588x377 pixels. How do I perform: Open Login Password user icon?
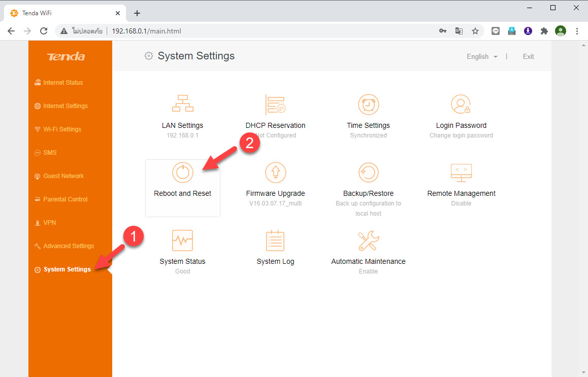[x=461, y=104]
